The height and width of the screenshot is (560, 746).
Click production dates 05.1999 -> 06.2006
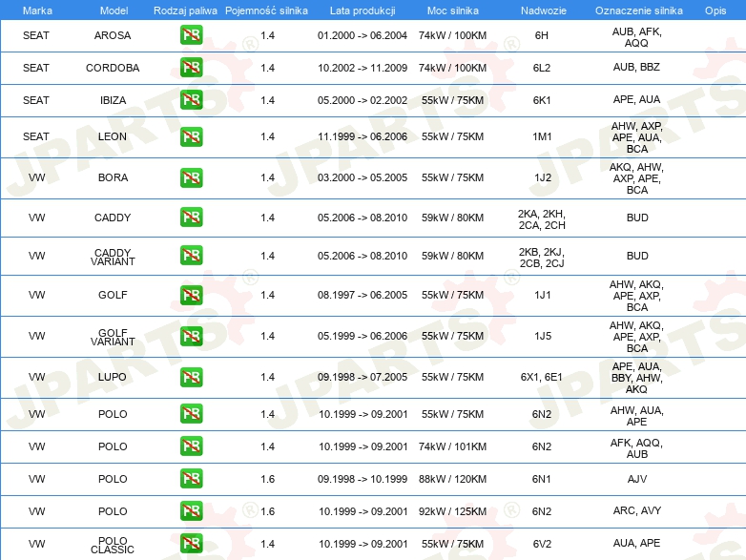[363, 336]
